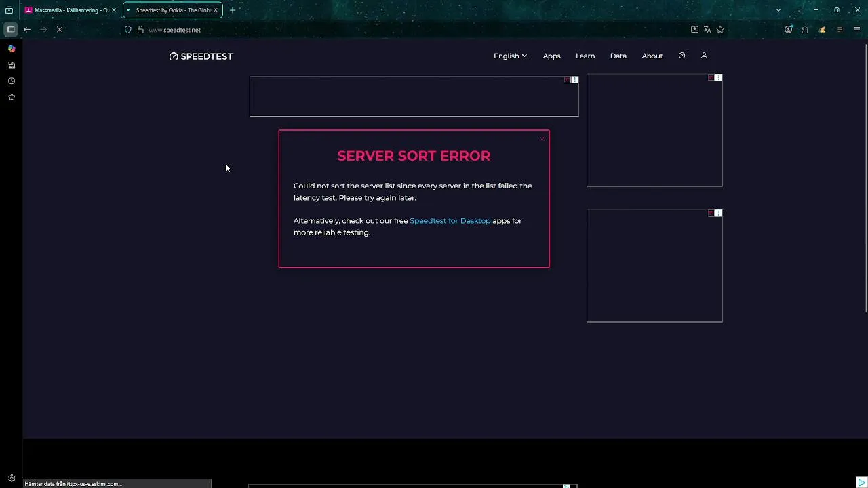Click the SERVER SORT ERROR heading
Screen dimensions: 868x488
click(414, 156)
